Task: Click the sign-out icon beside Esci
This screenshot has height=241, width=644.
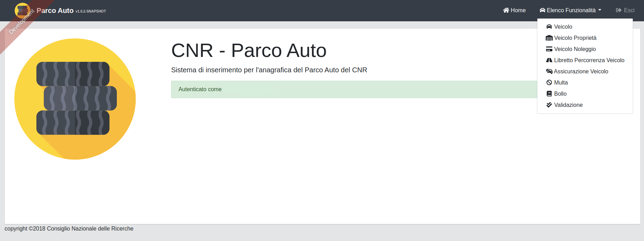Action: [619, 10]
